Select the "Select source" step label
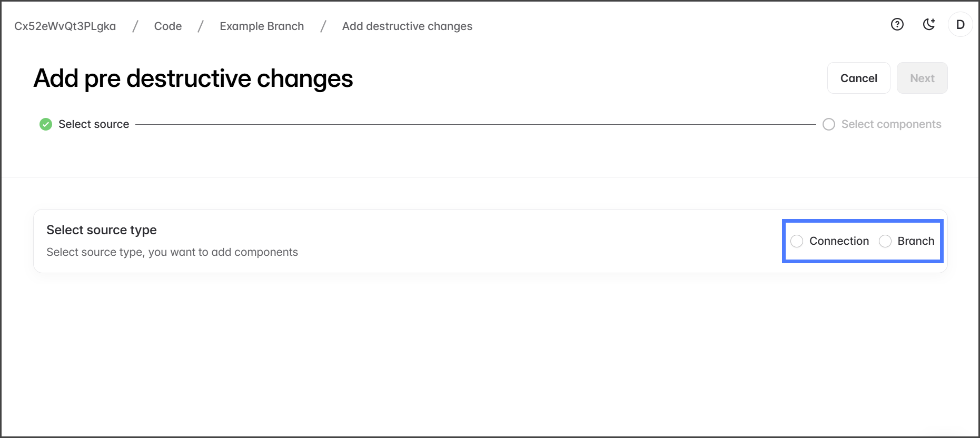The image size is (980, 438). [x=94, y=124]
